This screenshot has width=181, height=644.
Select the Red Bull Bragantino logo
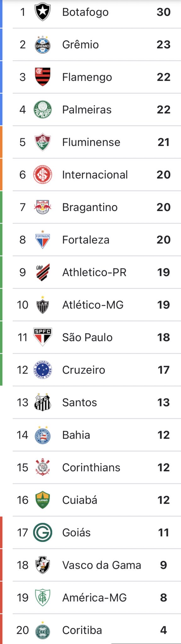click(42, 207)
